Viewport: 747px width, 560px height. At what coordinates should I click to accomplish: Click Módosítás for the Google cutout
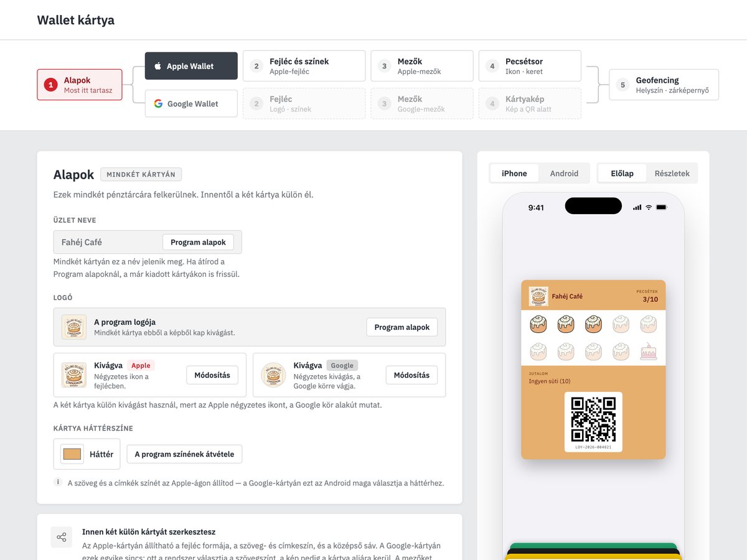[411, 375]
